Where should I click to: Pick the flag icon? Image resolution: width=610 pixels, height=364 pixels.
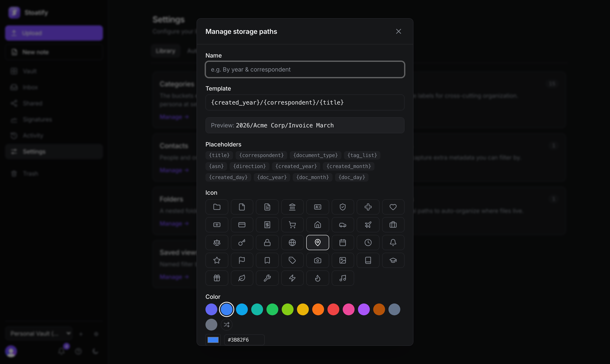point(242,260)
